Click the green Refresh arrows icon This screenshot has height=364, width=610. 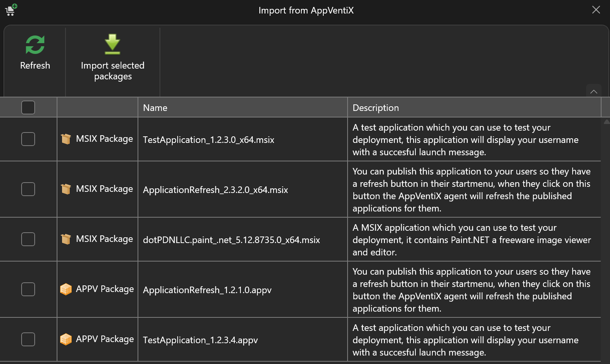click(35, 45)
